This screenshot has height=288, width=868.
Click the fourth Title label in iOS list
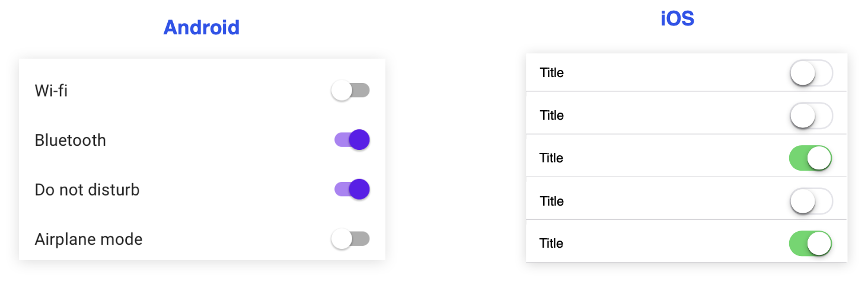pos(551,201)
